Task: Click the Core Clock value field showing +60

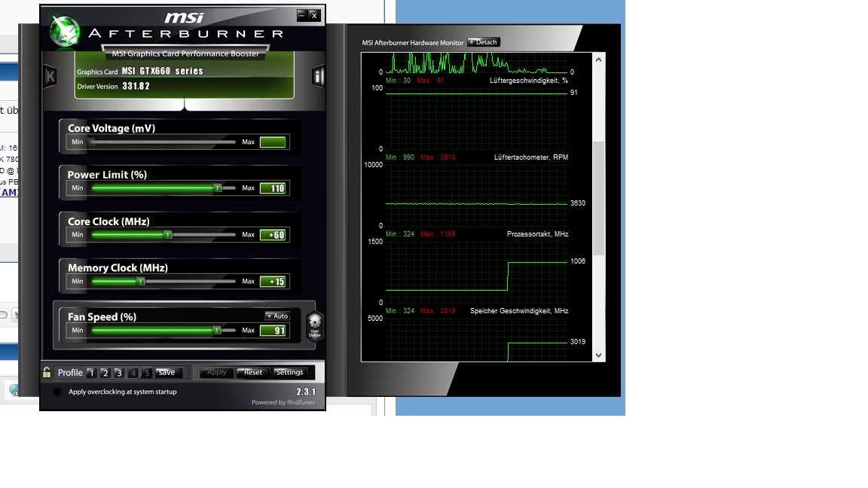Action: click(273, 235)
